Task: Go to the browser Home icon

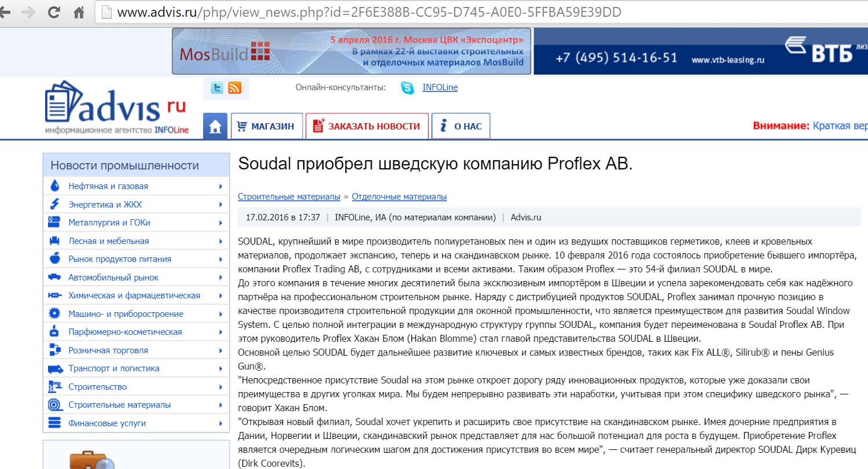Action: 79,12
